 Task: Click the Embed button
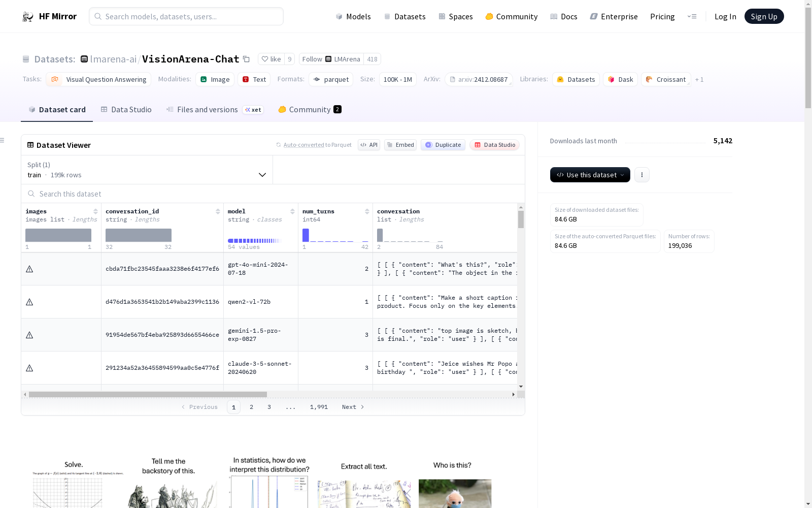click(x=400, y=145)
